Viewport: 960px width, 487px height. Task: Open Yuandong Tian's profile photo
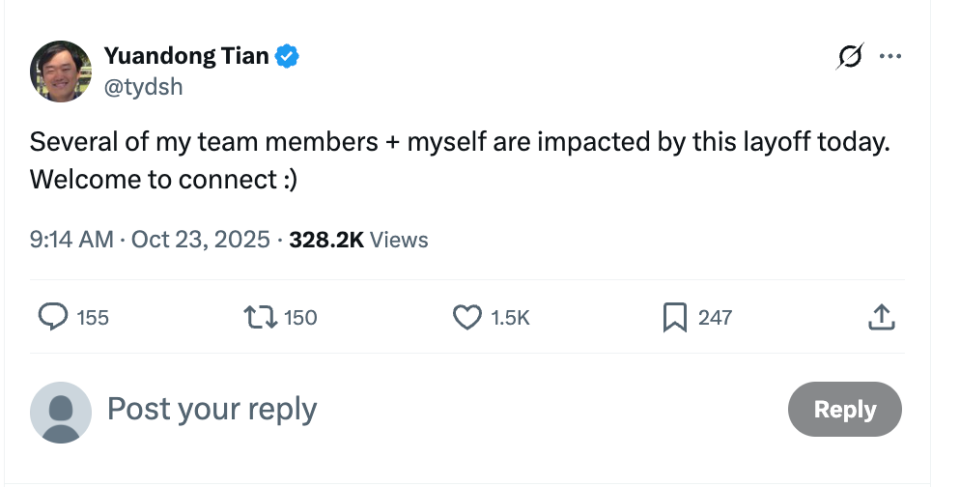[61, 71]
